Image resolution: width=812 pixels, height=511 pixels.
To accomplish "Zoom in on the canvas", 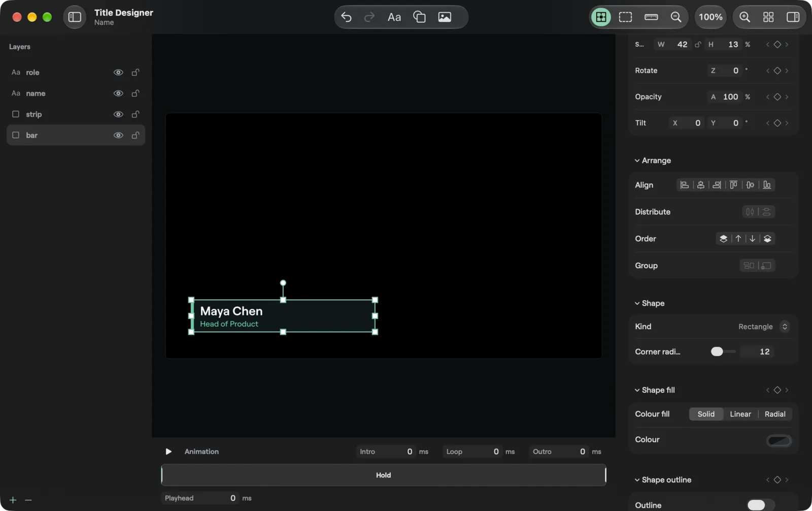I will click(x=745, y=17).
